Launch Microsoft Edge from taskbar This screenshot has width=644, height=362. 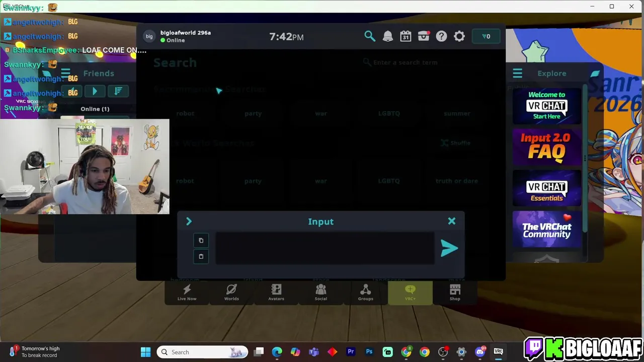click(x=277, y=352)
